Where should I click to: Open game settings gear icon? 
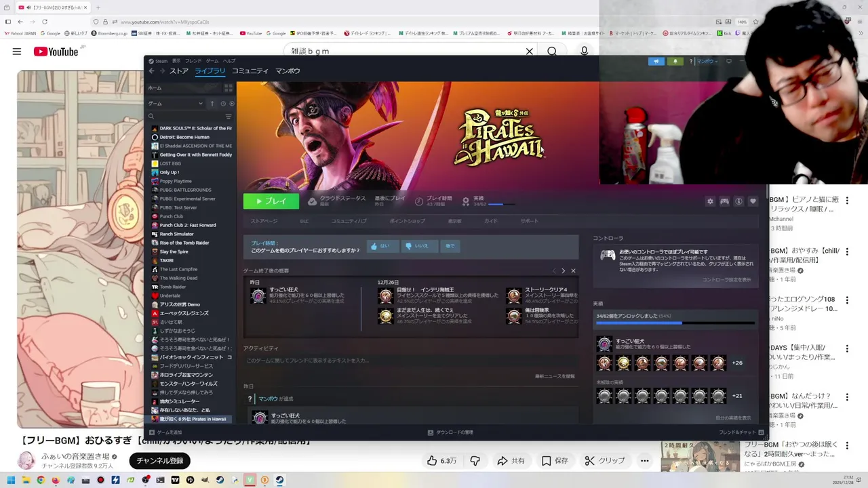coord(710,201)
